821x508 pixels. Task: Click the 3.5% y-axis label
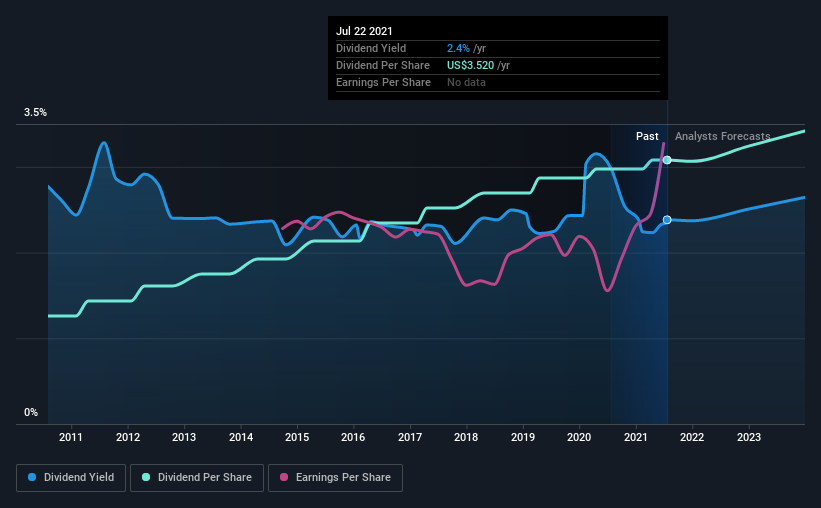click(x=35, y=112)
